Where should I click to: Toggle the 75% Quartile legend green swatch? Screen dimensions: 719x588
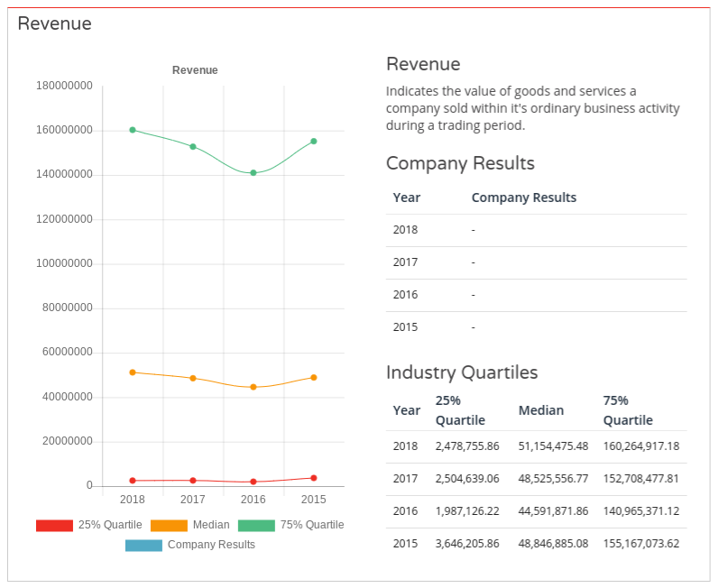click(256, 525)
